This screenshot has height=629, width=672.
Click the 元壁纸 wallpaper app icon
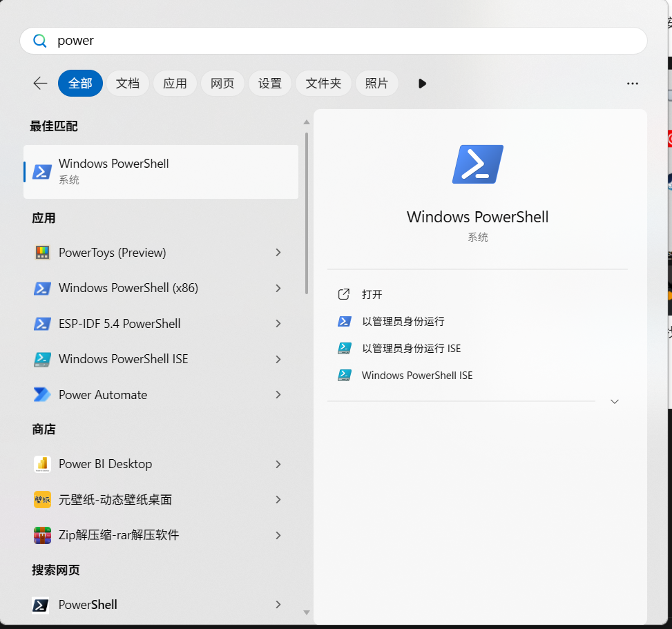(42, 500)
